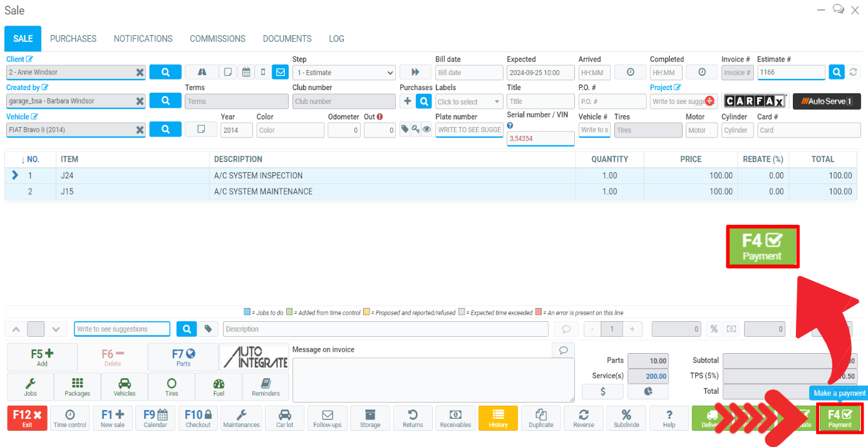This screenshot has width=868, height=447.
Task: Toggle the Purchases search highlight
Action: pyautogui.click(x=425, y=101)
